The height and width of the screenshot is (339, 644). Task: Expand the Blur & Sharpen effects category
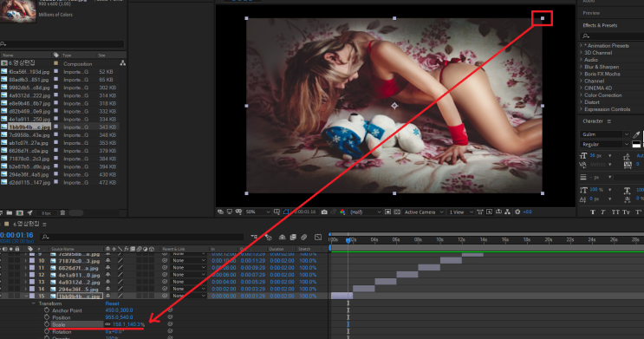click(582, 67)
